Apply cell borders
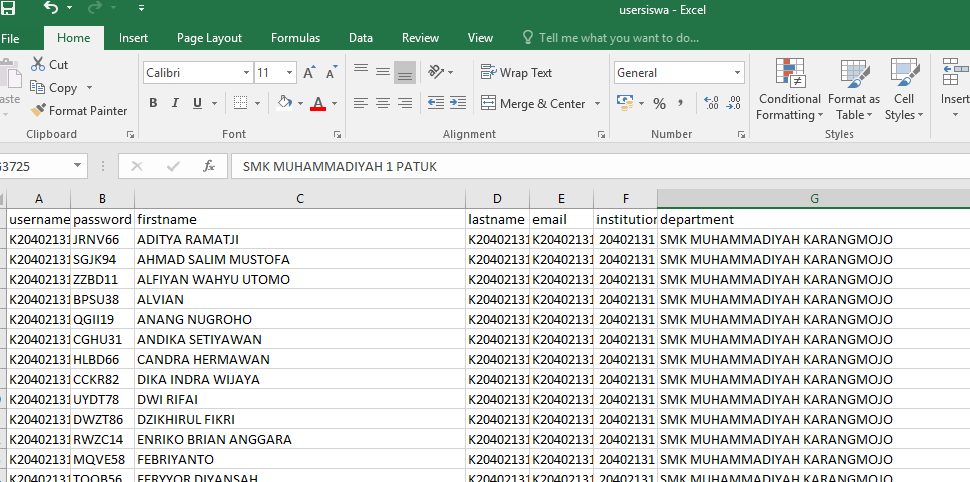This screenshot has width=970, height=482. click(x=241, y=103)
